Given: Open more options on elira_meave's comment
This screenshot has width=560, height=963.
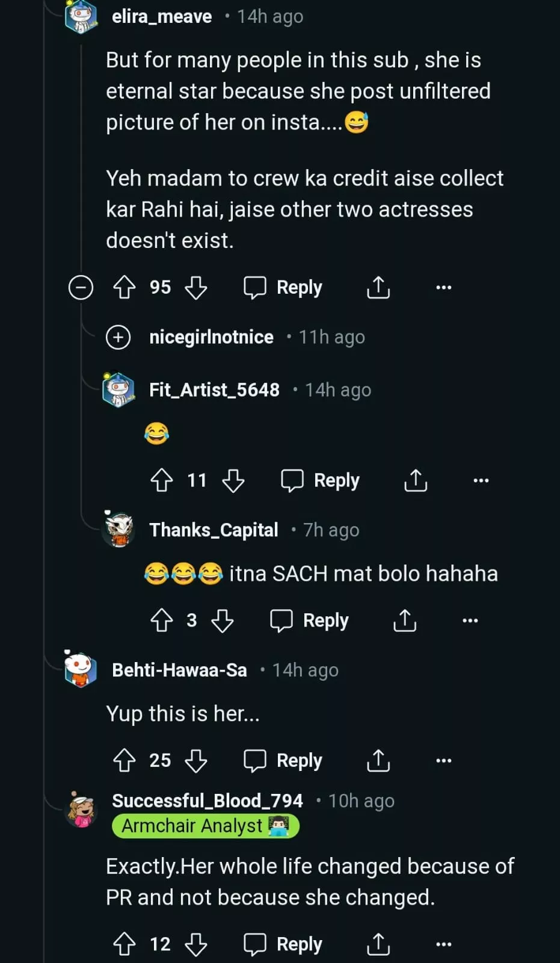Looking at the screenshot, I should [443, 288].
